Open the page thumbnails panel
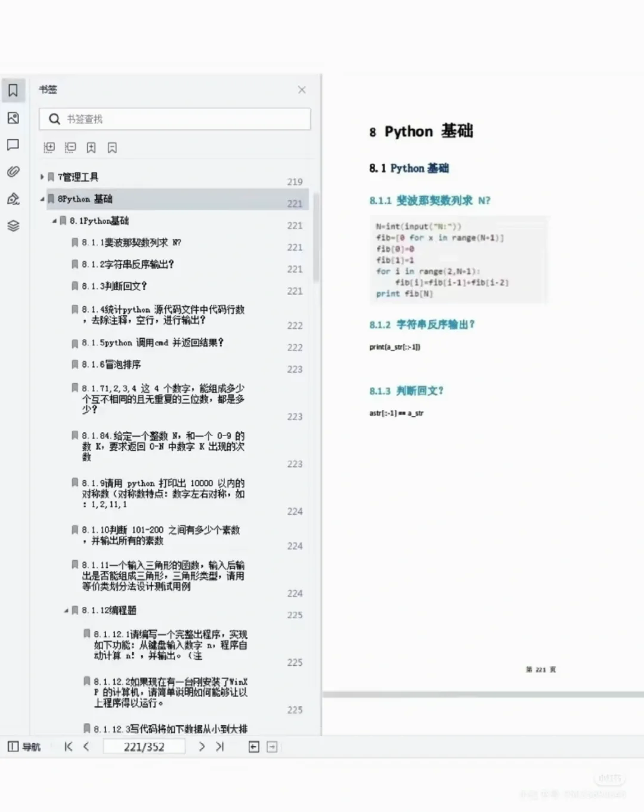 click(x=13, y=118)
